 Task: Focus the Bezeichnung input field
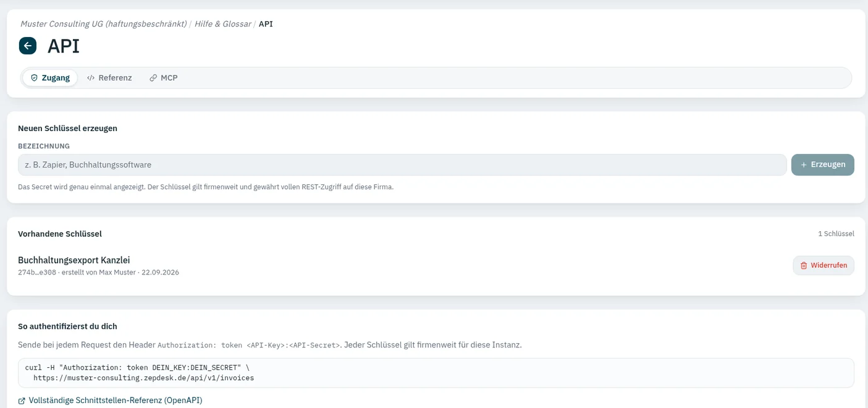click(402, 165)
